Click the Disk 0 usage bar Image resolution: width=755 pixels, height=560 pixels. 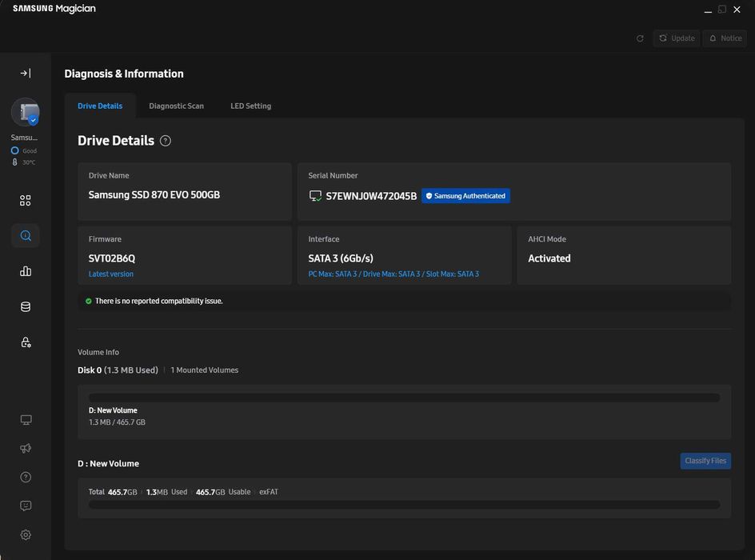[405, 398]
